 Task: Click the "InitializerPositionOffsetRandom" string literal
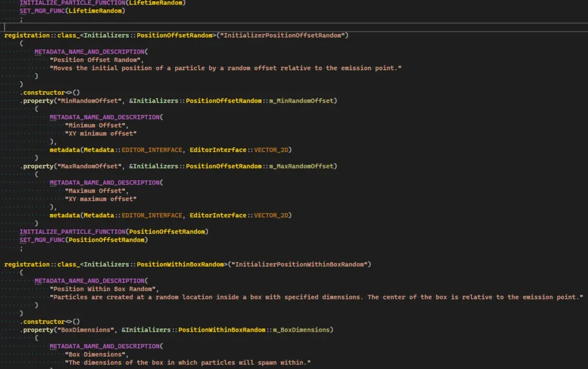tap(283, 35)
